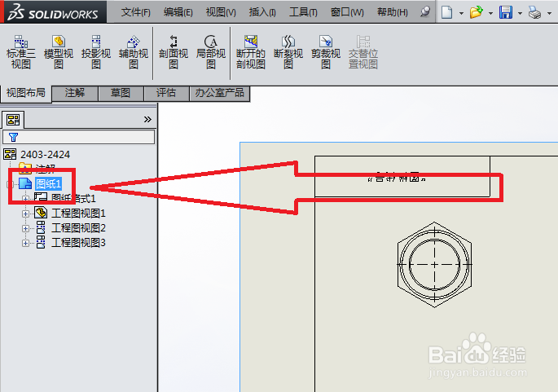The height and width of the screenshot is (392, 558).
Task: Expand the 工程图视图2 tree node
Action: click(25, 228)
